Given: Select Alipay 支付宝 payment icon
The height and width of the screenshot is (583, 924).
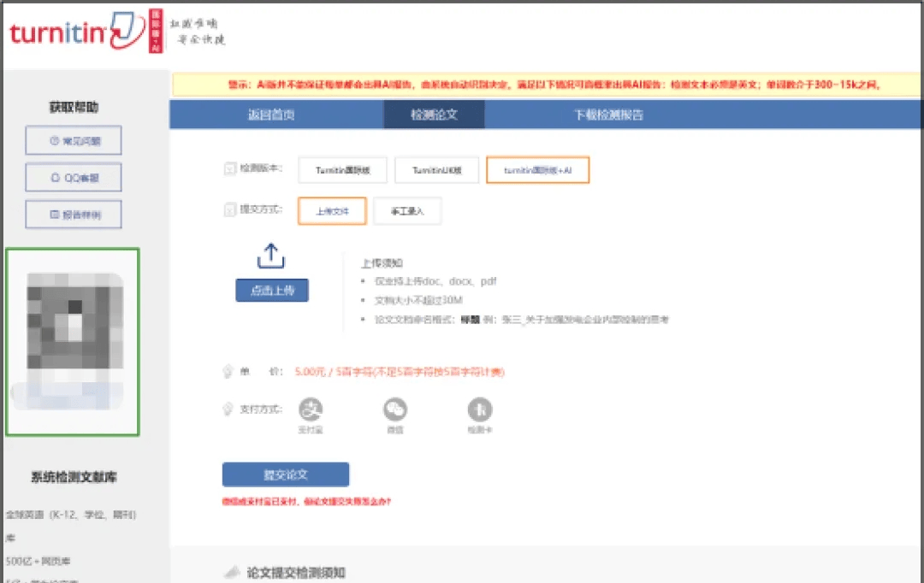Looking at the screenshot, I should pos(311,409).
